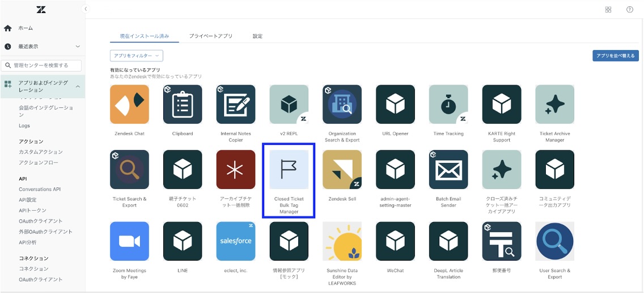Open the Zendesk Chat app icon

(129, 104)
